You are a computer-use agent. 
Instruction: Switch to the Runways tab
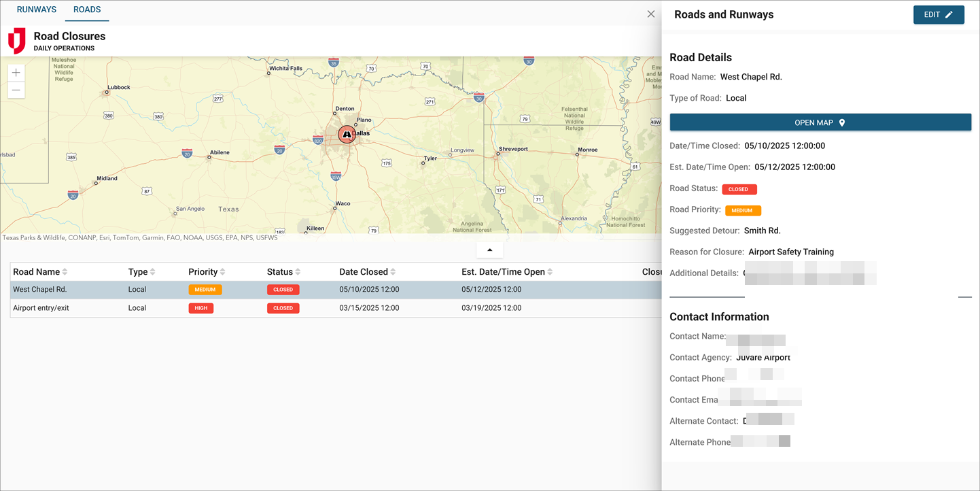(37, 10)
